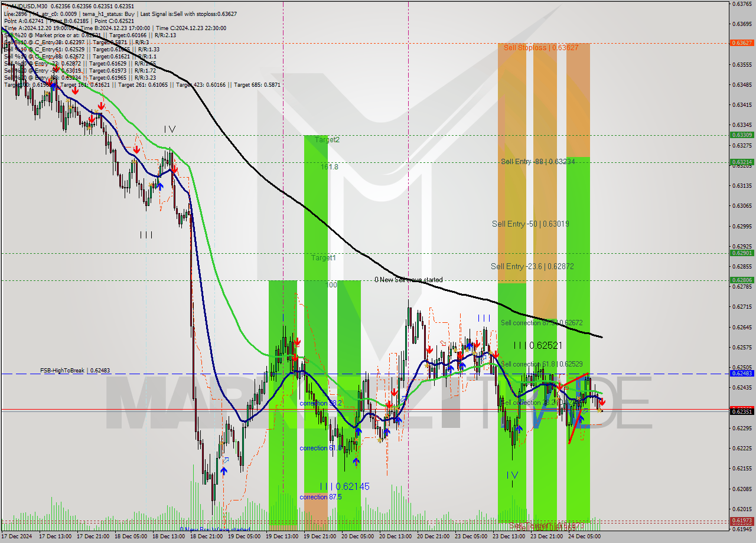Click the 'Target 685: 0.5871' text
This screenshot has height=543, width=756.
coord(257,85)
